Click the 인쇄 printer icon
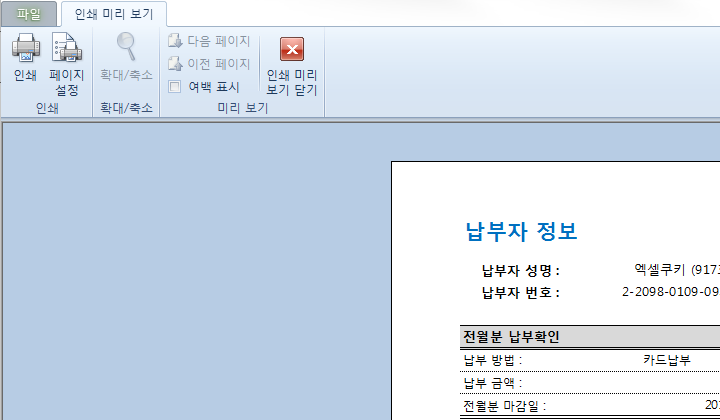This screenshot has width=720, height=420. point(26,48)
